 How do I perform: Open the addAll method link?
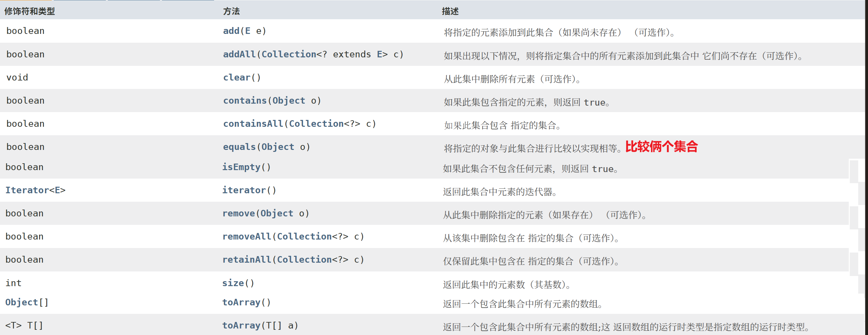coord(239,54)
